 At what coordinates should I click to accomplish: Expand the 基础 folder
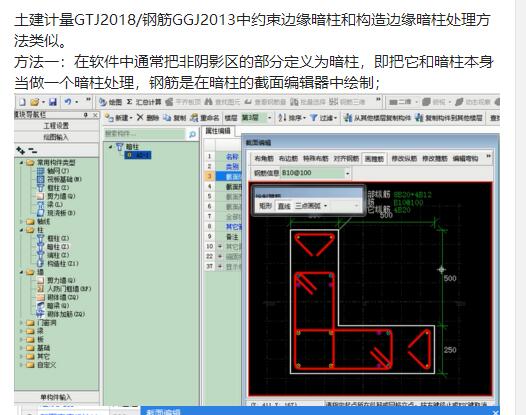point(21,348)
